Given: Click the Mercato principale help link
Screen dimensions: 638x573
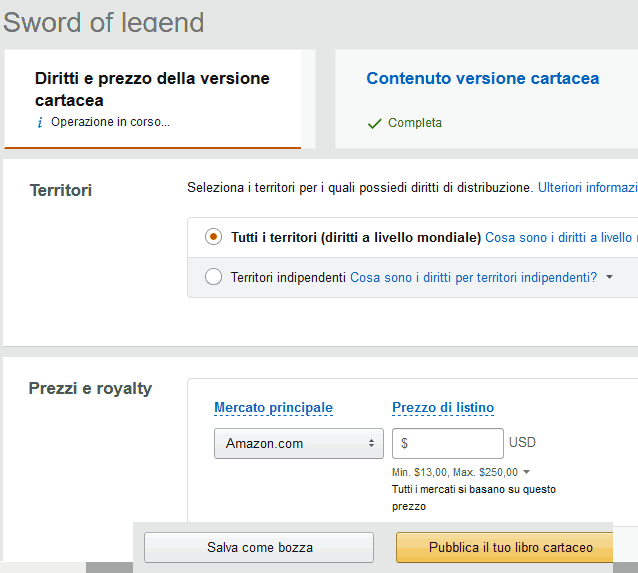Looking at the screenshot, I should pyautogui.click(x=273, y=408).
